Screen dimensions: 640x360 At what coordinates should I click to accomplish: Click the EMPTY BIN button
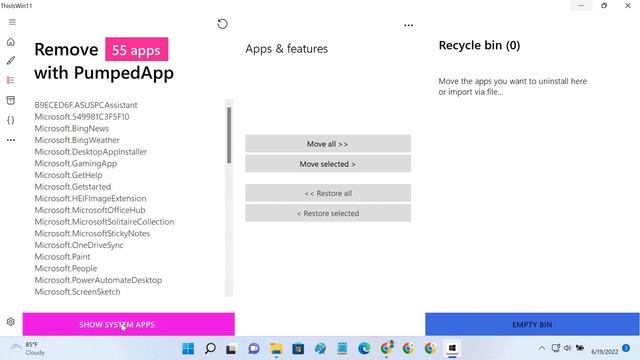532,324
